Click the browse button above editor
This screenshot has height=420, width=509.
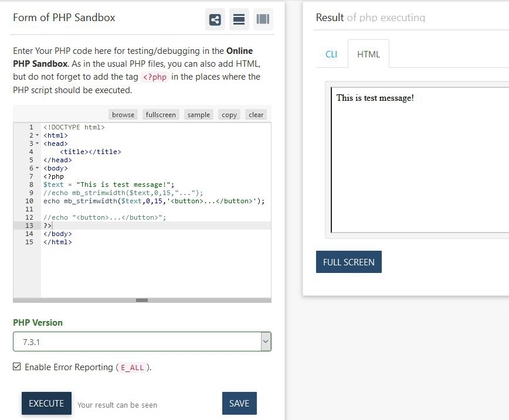[123, 114]
